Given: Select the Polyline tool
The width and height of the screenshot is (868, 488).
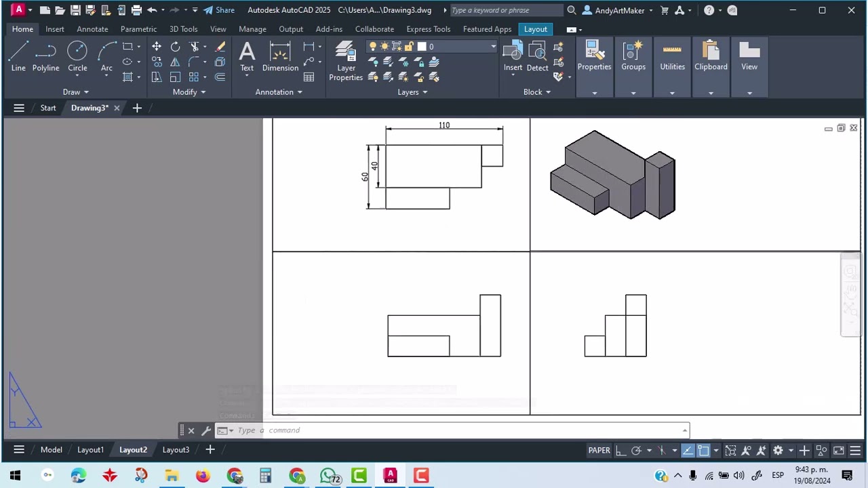Looking at the screenshot, I should 45,56.
